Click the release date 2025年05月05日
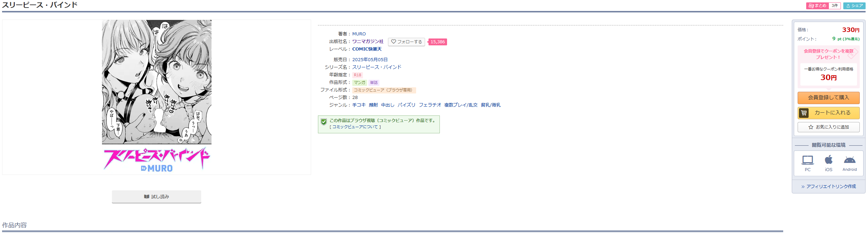The width and height of the screenshot is (868, 234). pos(370,59)
